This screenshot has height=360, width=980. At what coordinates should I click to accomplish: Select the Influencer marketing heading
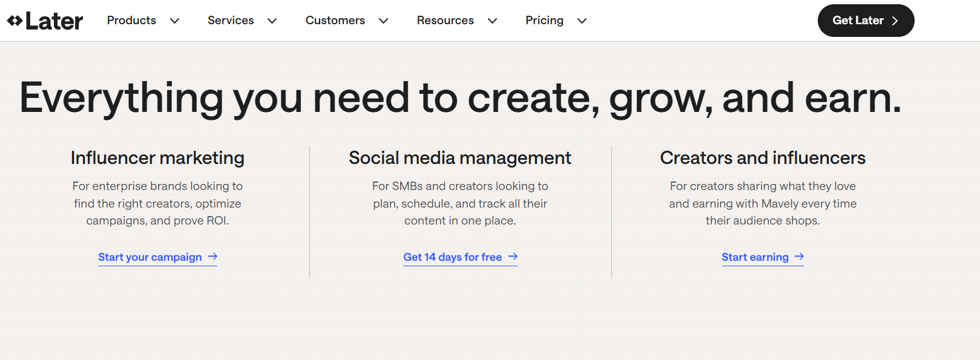click(x=157, y=158)
